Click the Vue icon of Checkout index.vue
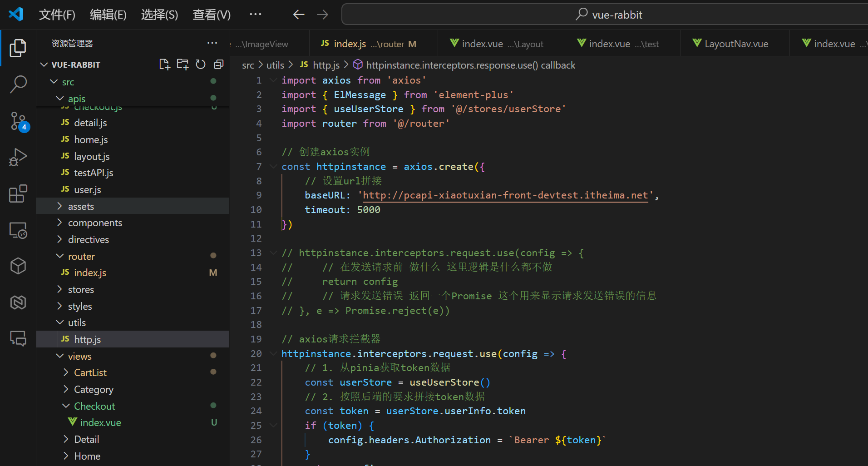The image size is (868, 466). point(72,422)
